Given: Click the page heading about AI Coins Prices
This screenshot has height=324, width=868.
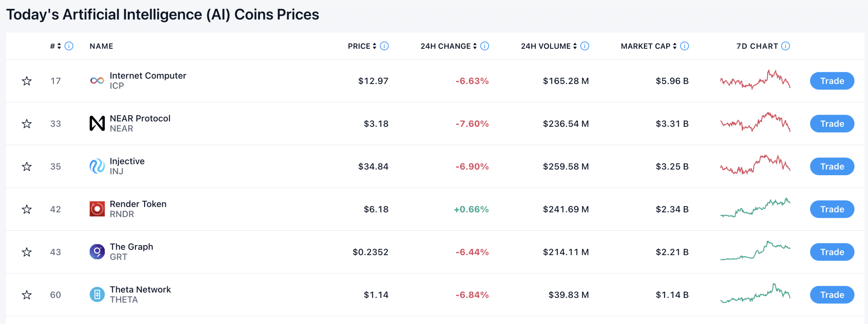Looking at the screenshot, I should [x=163, y=15].
